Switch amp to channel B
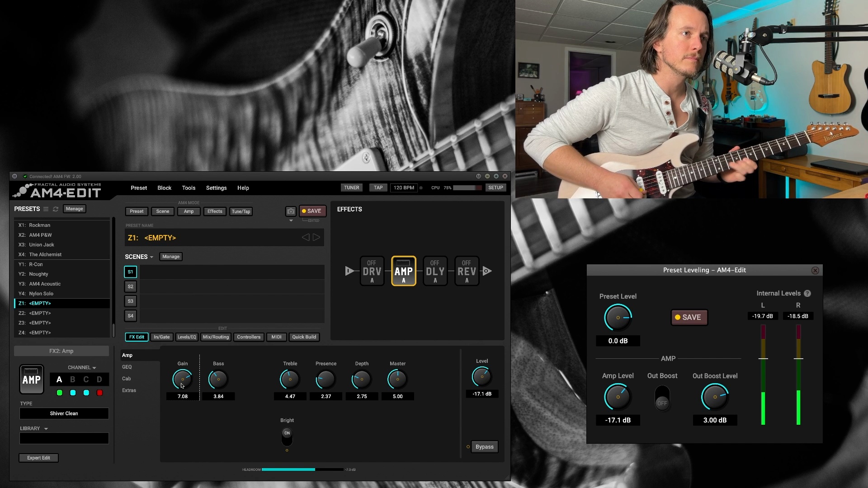The image size is (868, 488). [x=73, y=380]
